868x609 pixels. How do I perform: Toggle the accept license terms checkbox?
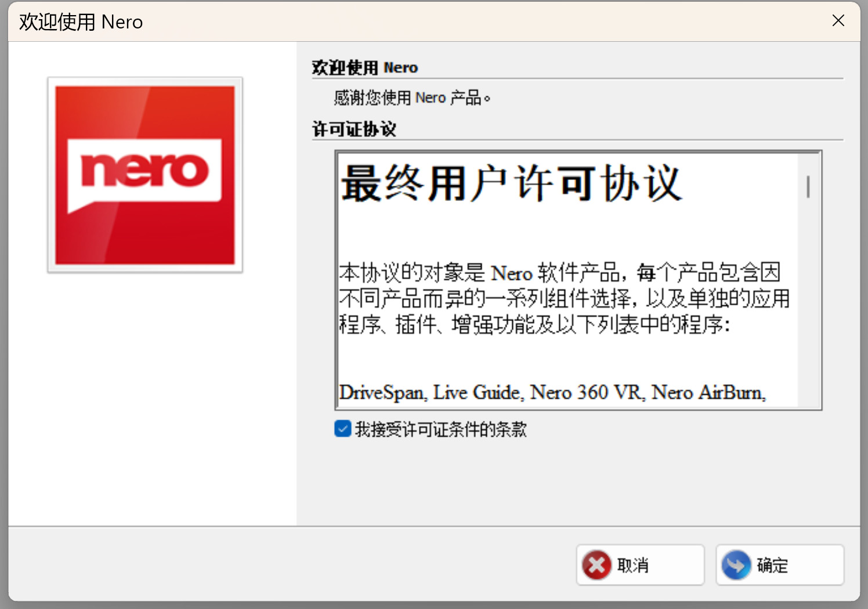pyautogui.click(x=343, y=429)
